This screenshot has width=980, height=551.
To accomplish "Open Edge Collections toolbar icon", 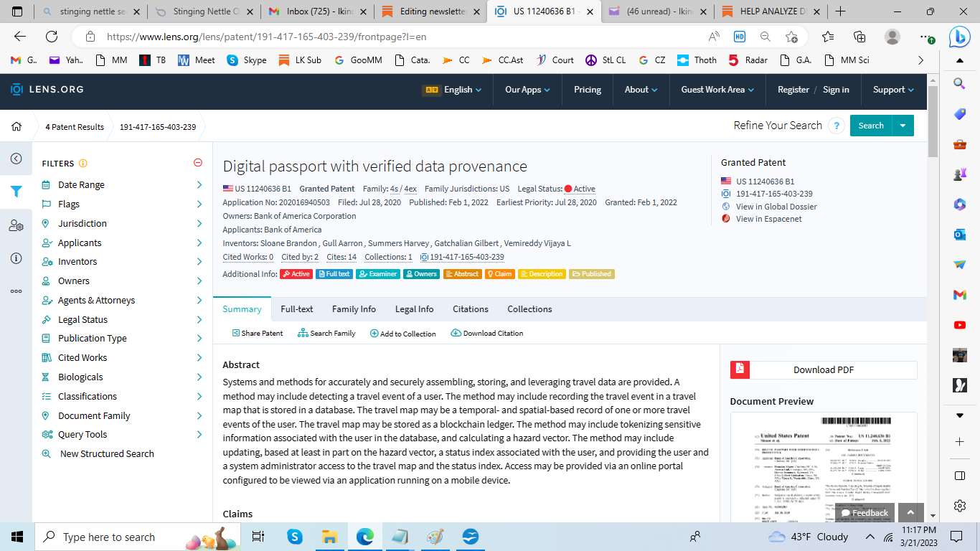I will point(859,37).
